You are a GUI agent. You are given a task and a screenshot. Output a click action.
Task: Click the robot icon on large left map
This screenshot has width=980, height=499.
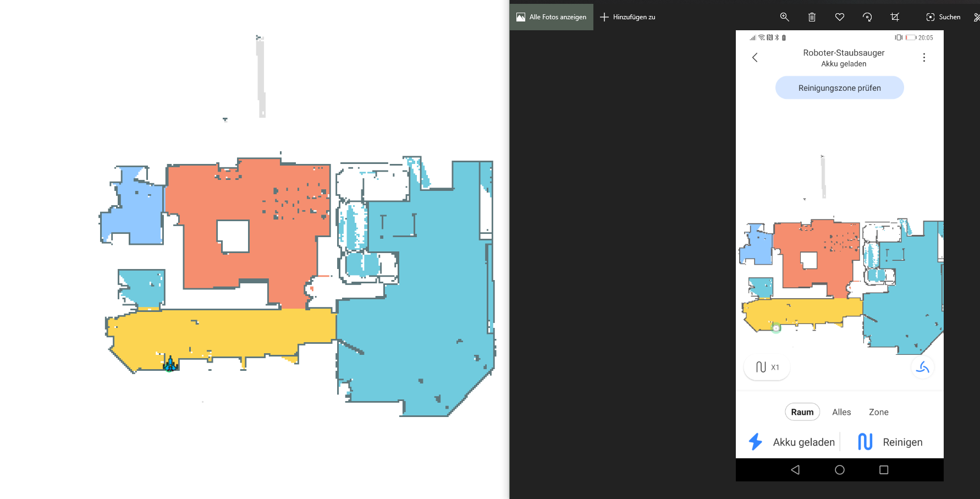point(170,364)
